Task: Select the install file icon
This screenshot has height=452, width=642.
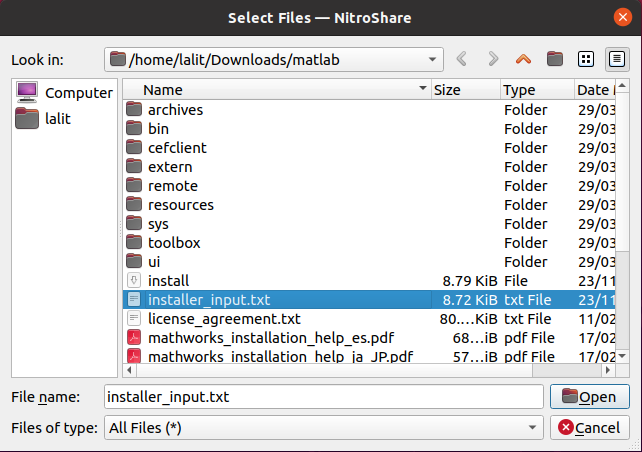Action: tap(134, 280)
